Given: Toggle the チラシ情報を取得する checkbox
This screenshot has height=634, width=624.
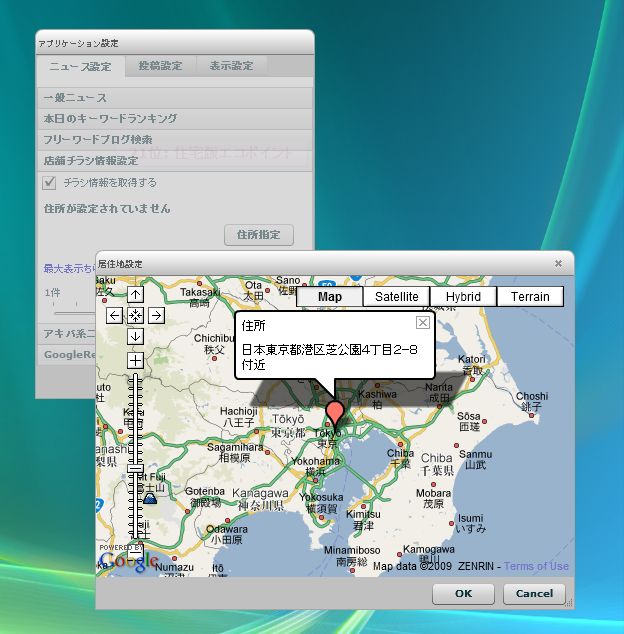Looking at the screenshot, I should tap(49, 183).
